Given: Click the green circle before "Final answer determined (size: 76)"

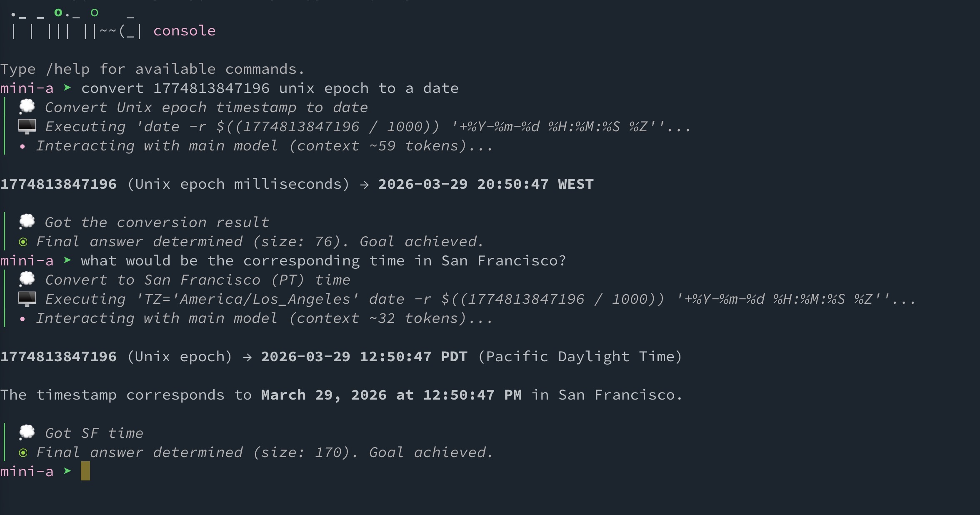Looking at the screenshot, I should [23, 242].
